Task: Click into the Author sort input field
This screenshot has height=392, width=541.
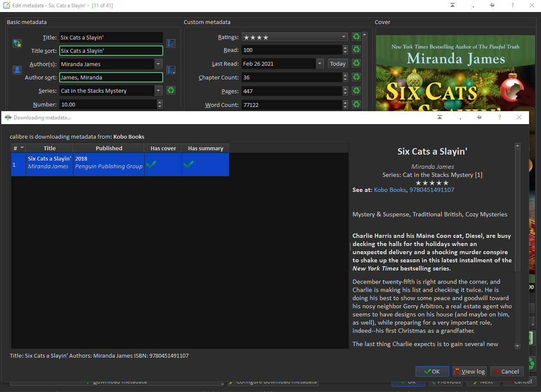Action: (111, 77)
